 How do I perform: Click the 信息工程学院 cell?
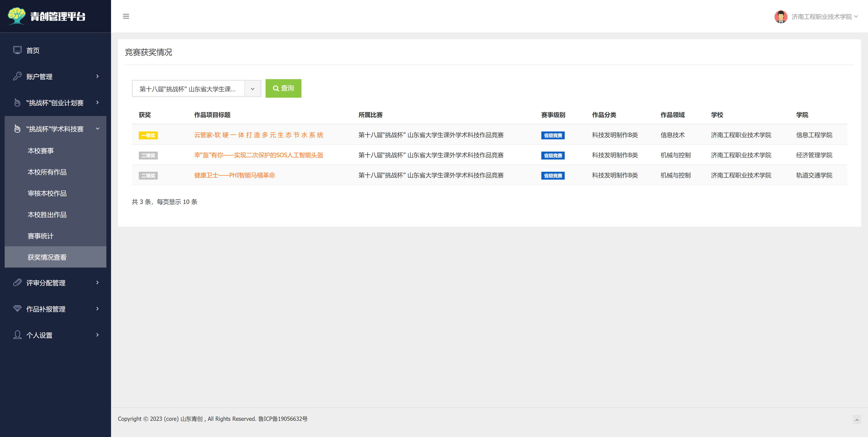(814, 135)
